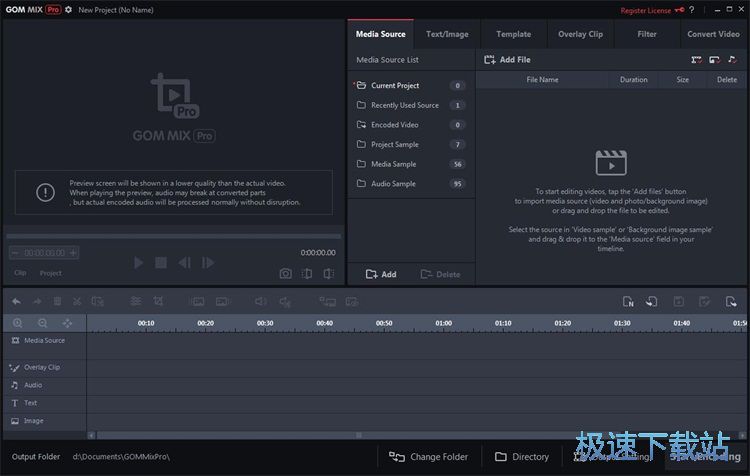
Task: Click the new project icon above timeline
Action: click(x=628, y=301)
